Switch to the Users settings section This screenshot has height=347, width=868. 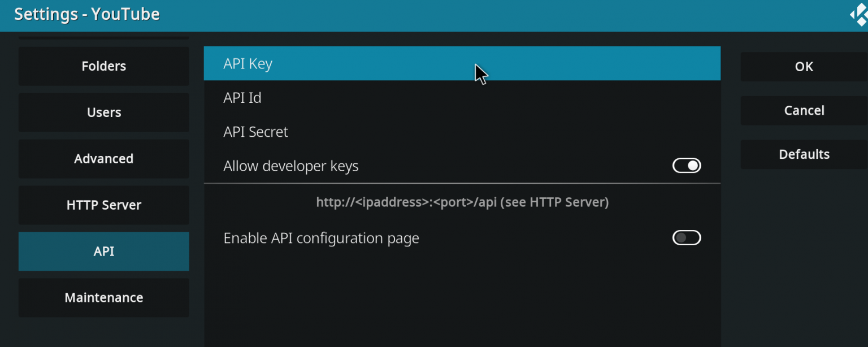click(103, 112)
